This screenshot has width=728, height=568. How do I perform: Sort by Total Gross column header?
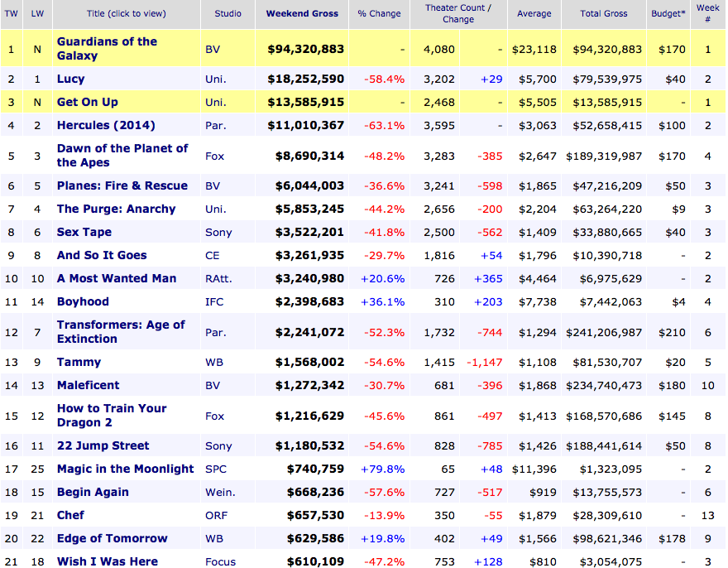click(x=604, y=13)
